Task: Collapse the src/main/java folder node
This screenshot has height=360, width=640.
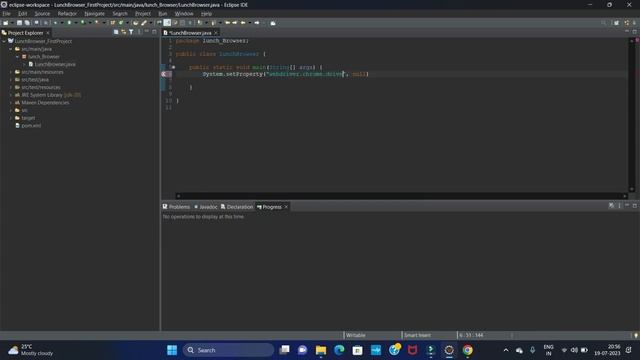Action: tap(11, 49)
